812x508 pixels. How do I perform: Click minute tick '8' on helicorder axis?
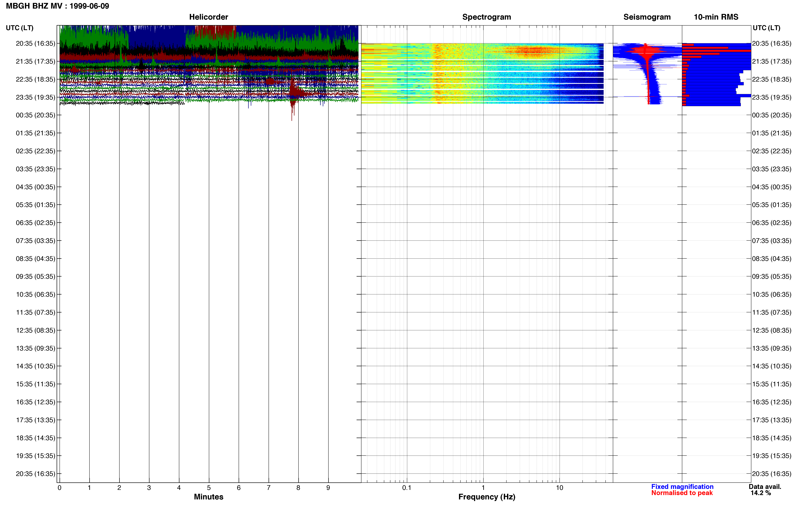(298, 488)
